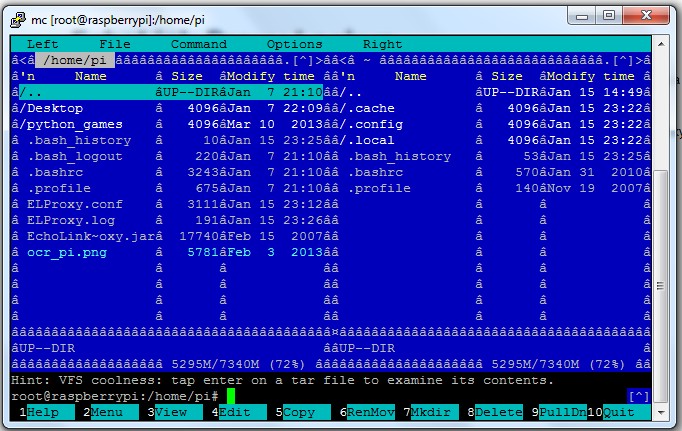The image size is (682, 431).
Task: Click the 7Mkdir function key button
Action: tap(431, 412)
